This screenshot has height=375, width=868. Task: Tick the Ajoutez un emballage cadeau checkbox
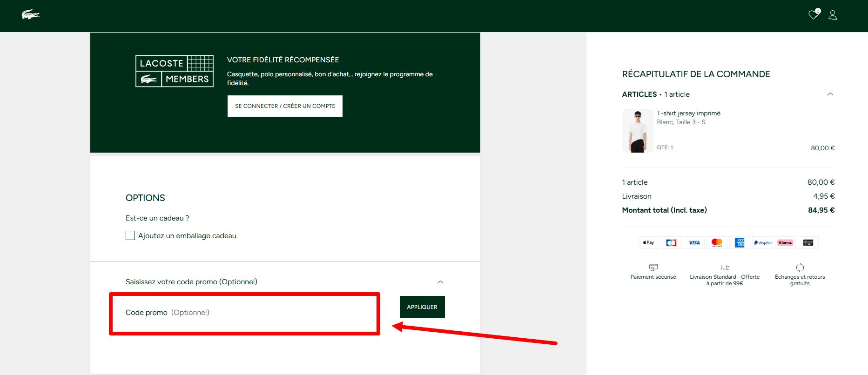130,235
